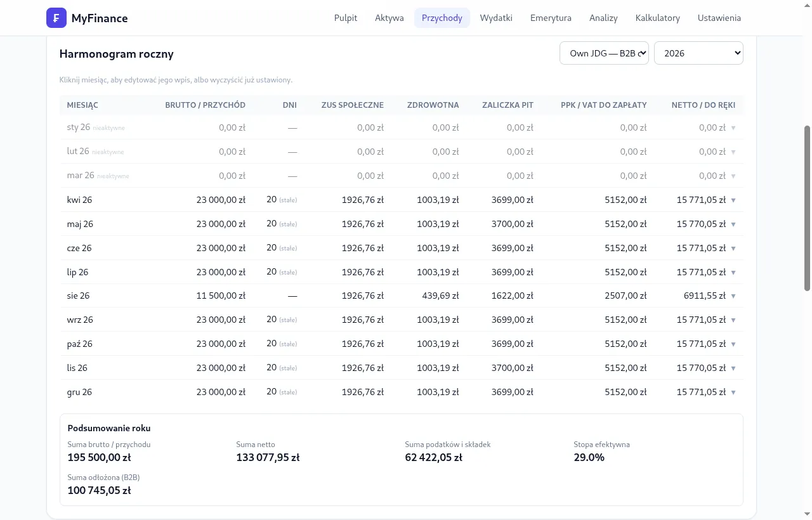Open the Own JDG — B2B income source dropdown
Image resolution: width=812 pixels, height=520 pixels.
click(604, 53)
